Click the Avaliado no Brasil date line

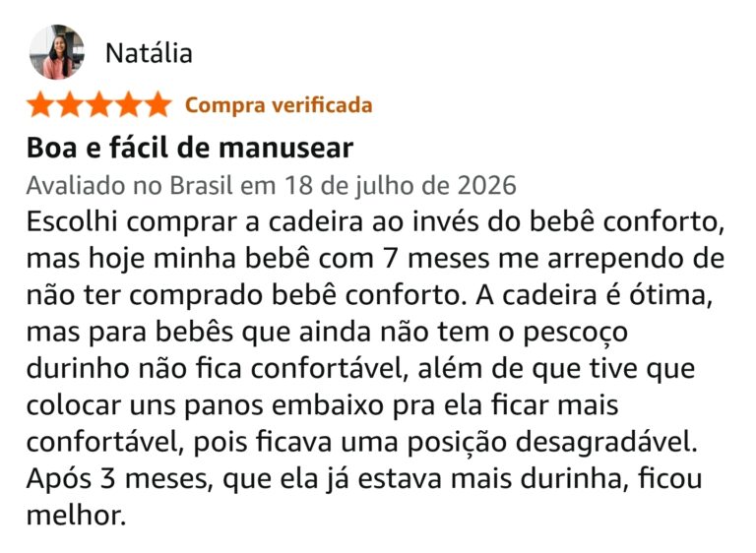(272, 186)
